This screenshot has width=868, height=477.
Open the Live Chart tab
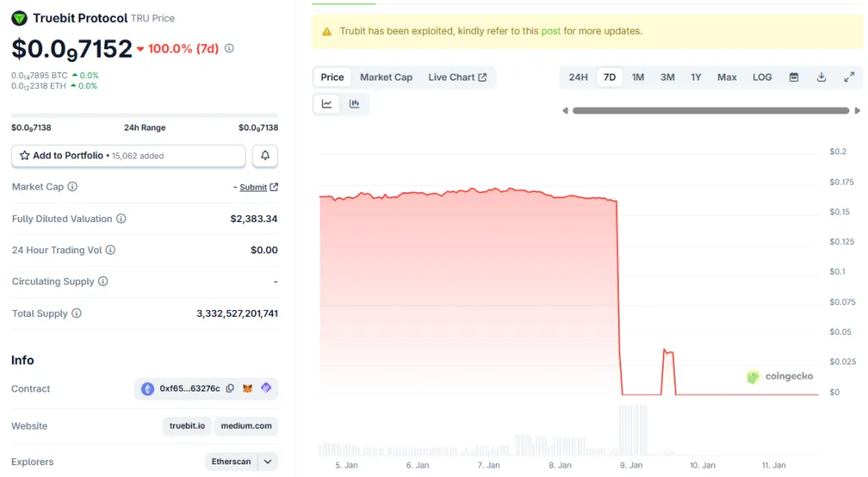click(457, 77)
